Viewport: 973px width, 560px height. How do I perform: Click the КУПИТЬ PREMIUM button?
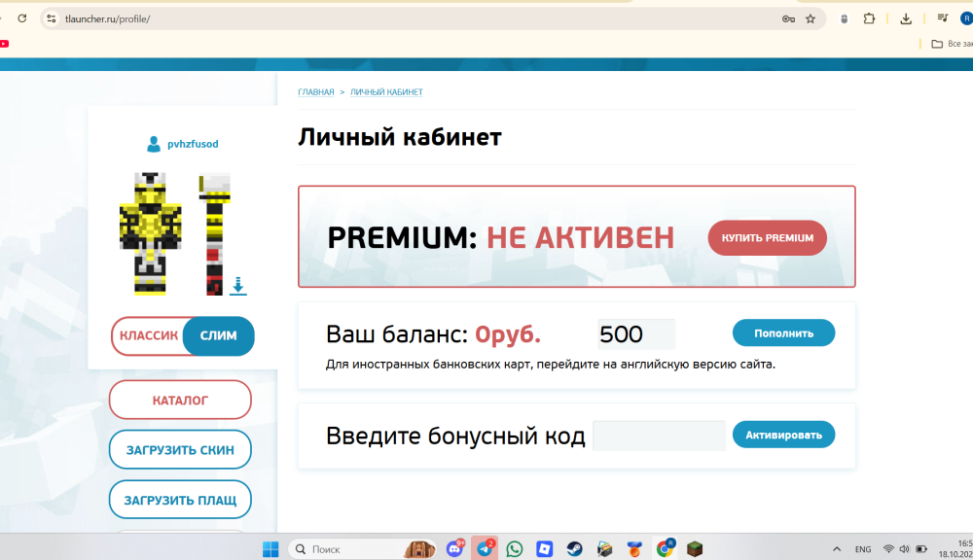(x=767, y=237)
